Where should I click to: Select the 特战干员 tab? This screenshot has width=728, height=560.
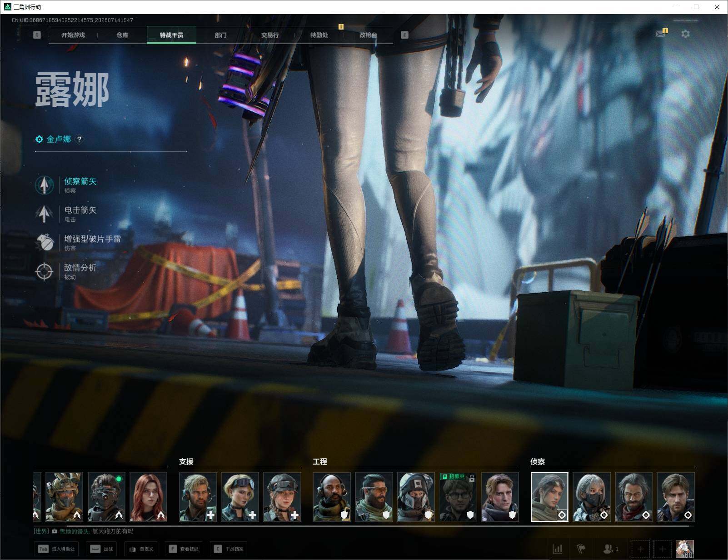tap(171, 35)
